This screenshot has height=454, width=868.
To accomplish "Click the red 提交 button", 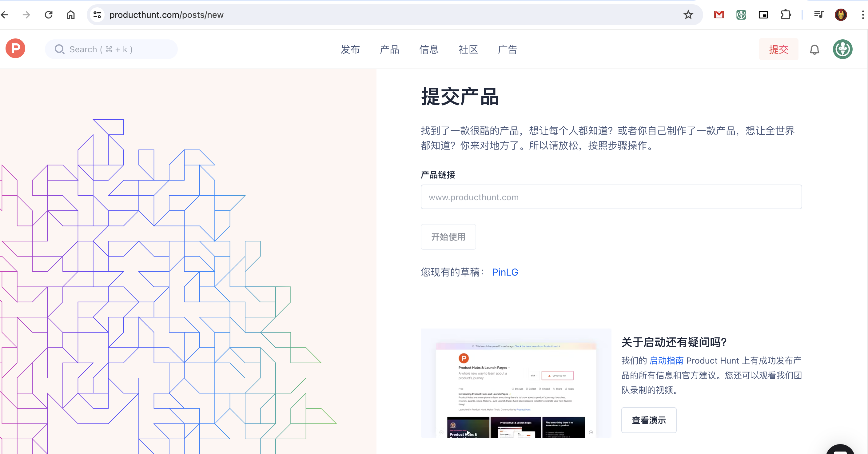I will click(778, 49).
